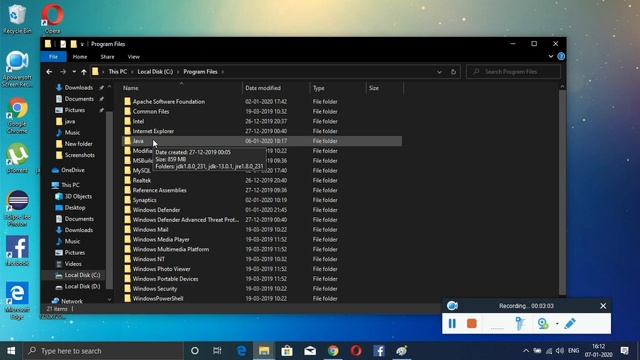The image size is (640, 360).
Task: Sort by the Name column header
Action: [x=182, y=88]
